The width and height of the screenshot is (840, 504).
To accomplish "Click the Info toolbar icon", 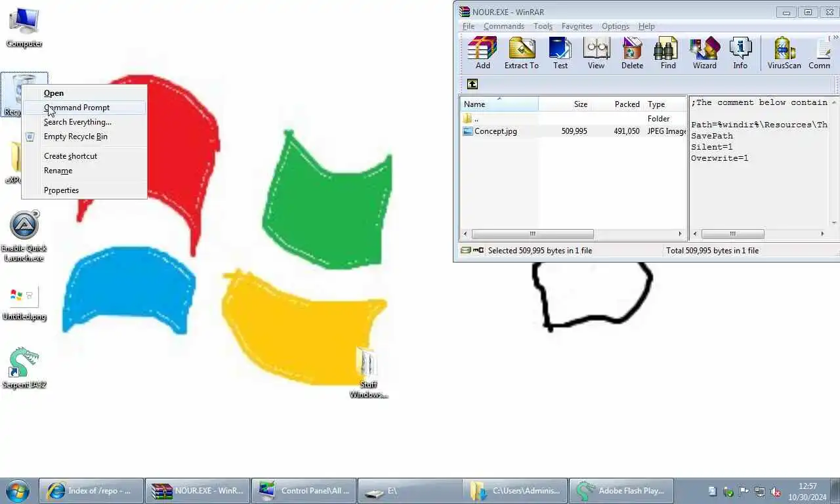I will coord(740,52).
